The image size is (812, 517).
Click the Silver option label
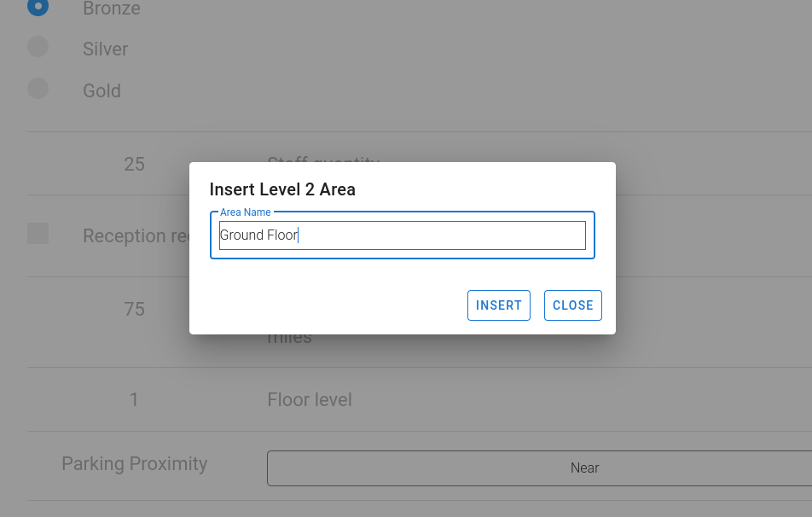click(105, 49)
